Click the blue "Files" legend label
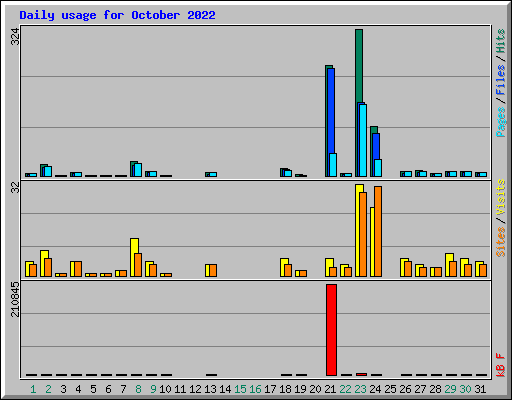512x400 pixels. point(501,80)
